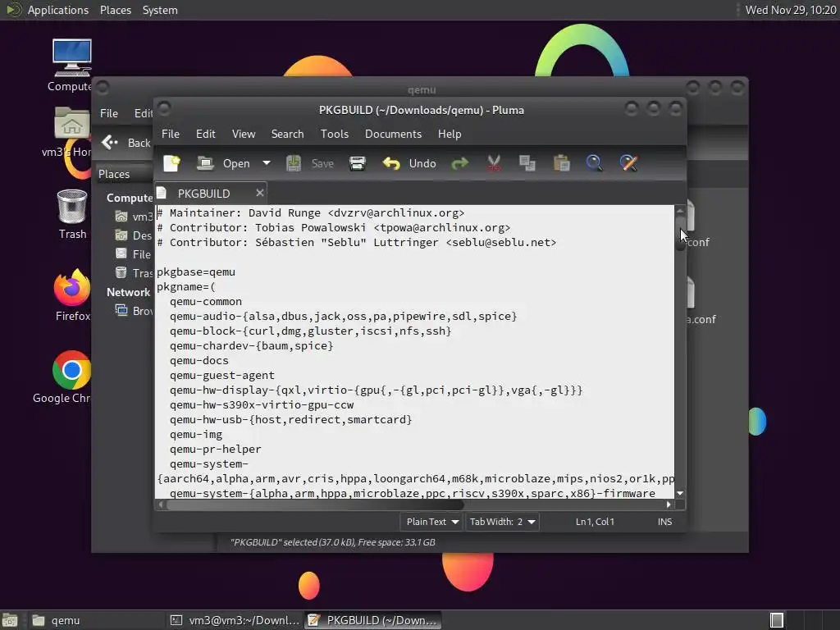Open the Documents menu
This screenshot has height=630, width=840.
click(393, 134)
